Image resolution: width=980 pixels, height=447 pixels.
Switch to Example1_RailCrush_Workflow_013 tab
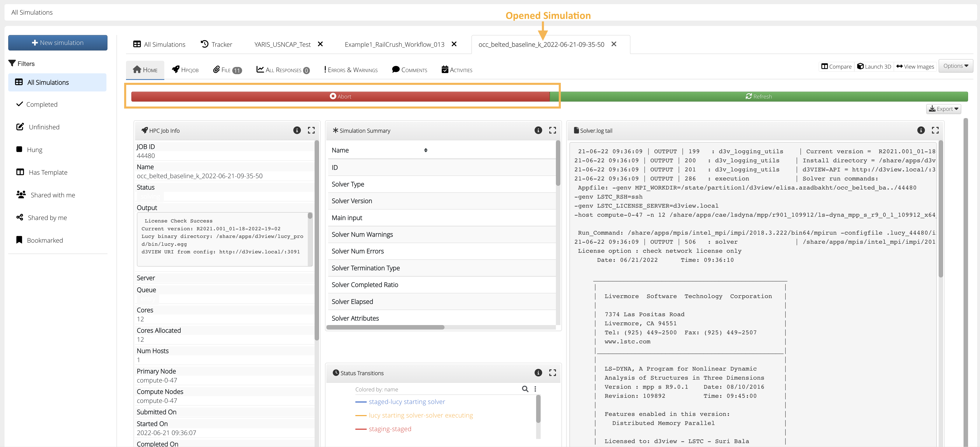[x=394, y=44]
